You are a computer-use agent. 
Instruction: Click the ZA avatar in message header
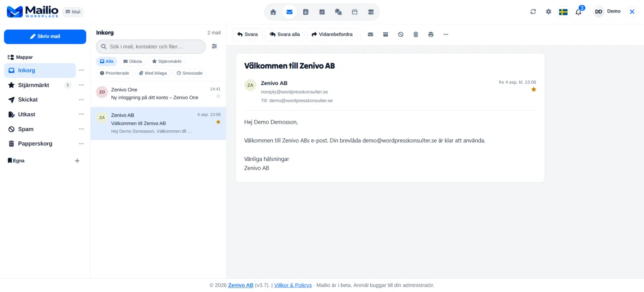pyautogui.click(x=250, y=85)
